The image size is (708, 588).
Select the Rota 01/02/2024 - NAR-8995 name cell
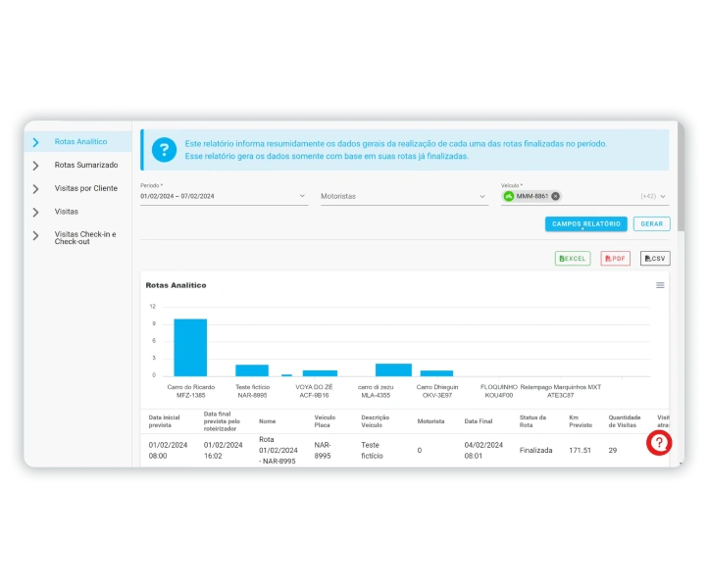(278, 451)
